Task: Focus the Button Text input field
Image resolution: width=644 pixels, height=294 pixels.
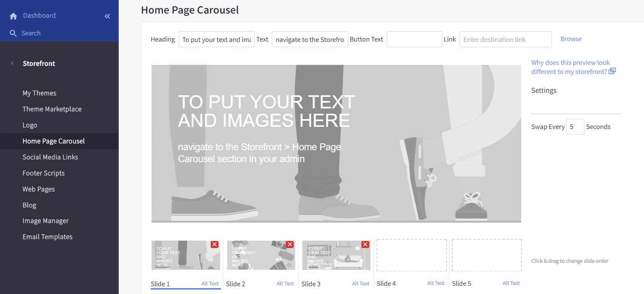Action: click(x=414, y=39)
